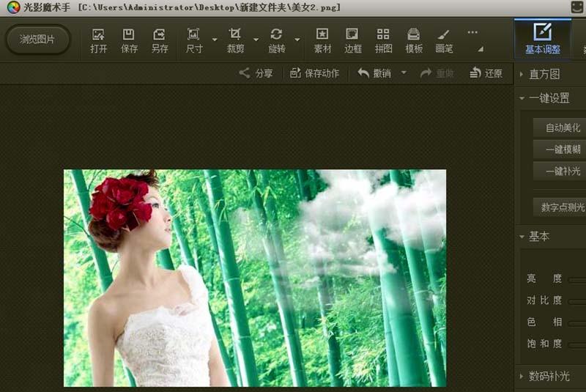
Task: Select the 画笔 (Brush) tool
Action: 444,40
